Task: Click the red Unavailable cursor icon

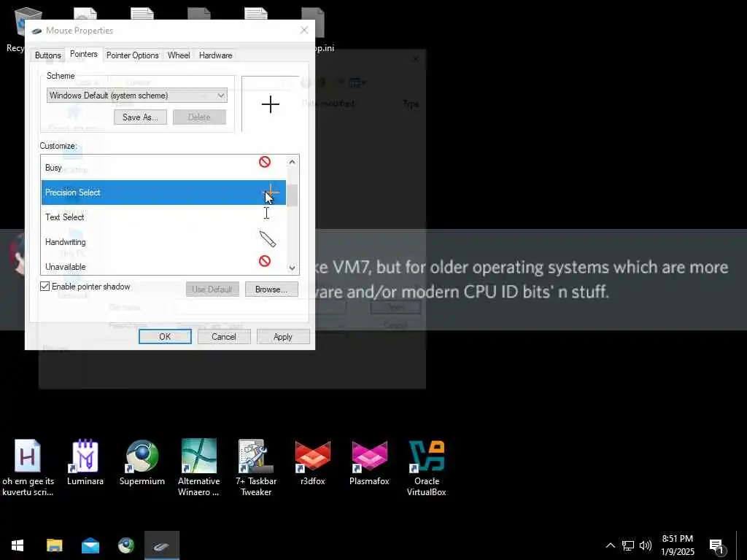Action: tap(265, 261)
